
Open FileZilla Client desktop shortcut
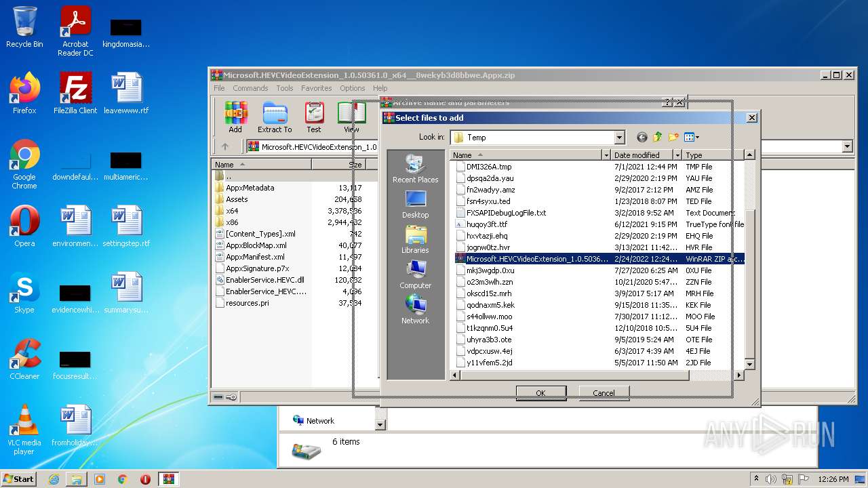75,94
